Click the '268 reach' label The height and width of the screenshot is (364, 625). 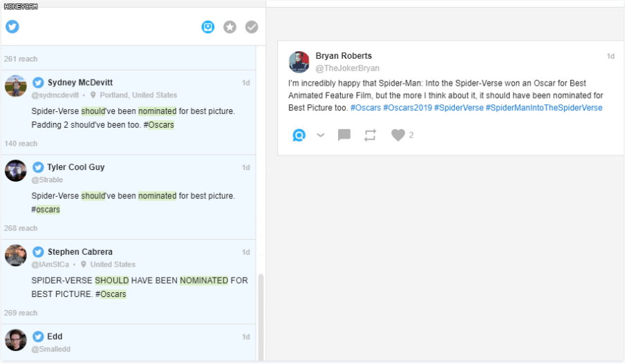[x=21, y=228]
